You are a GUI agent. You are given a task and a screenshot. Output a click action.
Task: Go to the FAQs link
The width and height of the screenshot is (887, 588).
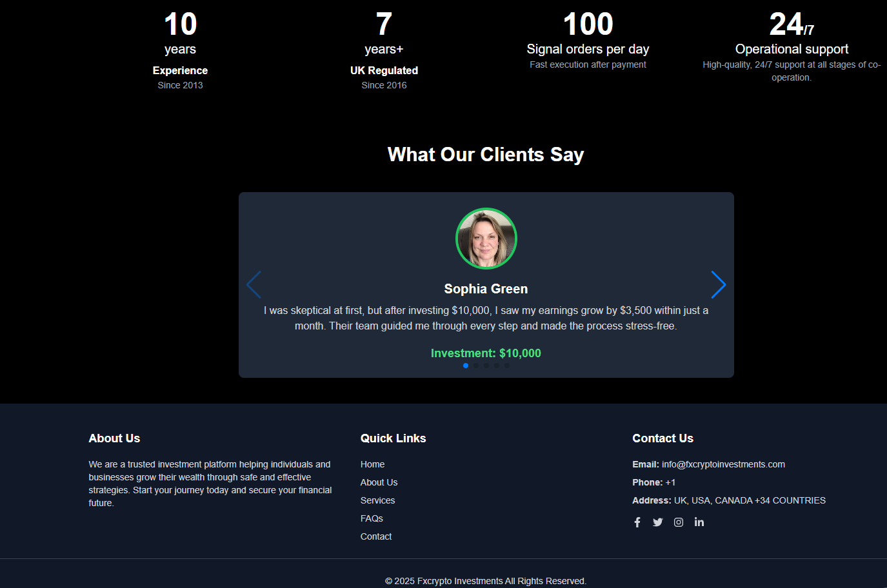[x=372, y=518]
